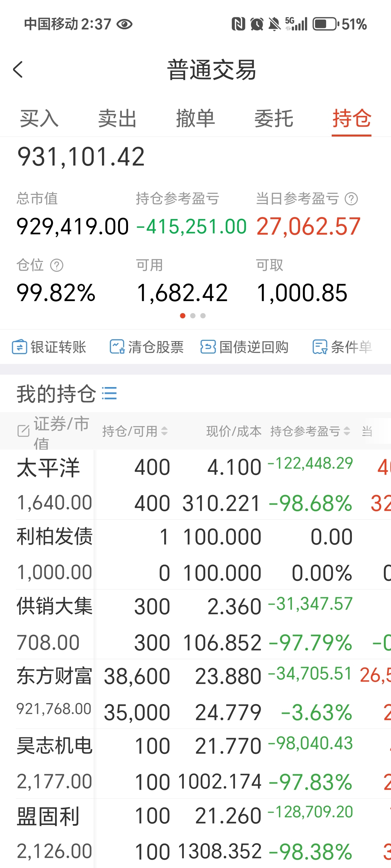Select the second page indicator dot

(193, 316)
